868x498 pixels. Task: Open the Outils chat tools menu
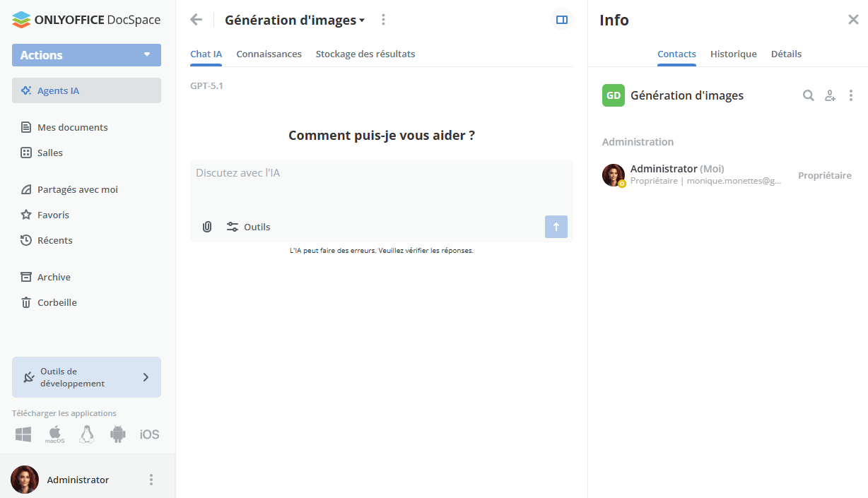coord(248,227)
